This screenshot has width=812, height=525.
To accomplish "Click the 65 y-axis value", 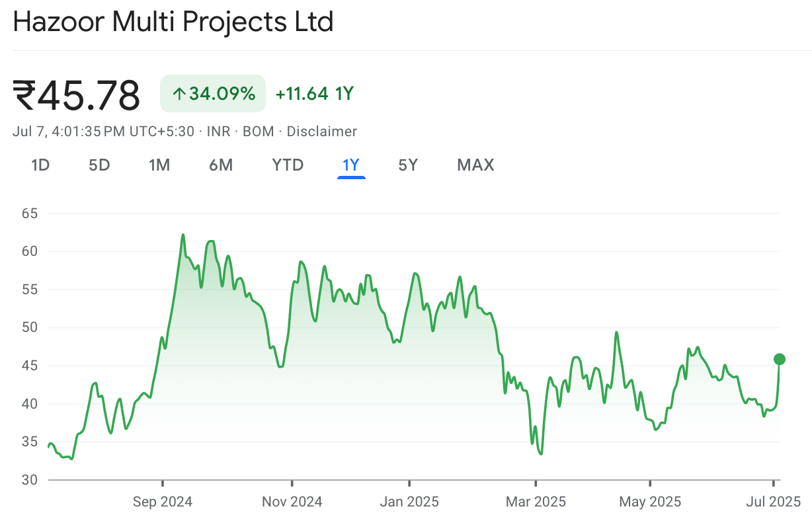I will pos(30,214).
